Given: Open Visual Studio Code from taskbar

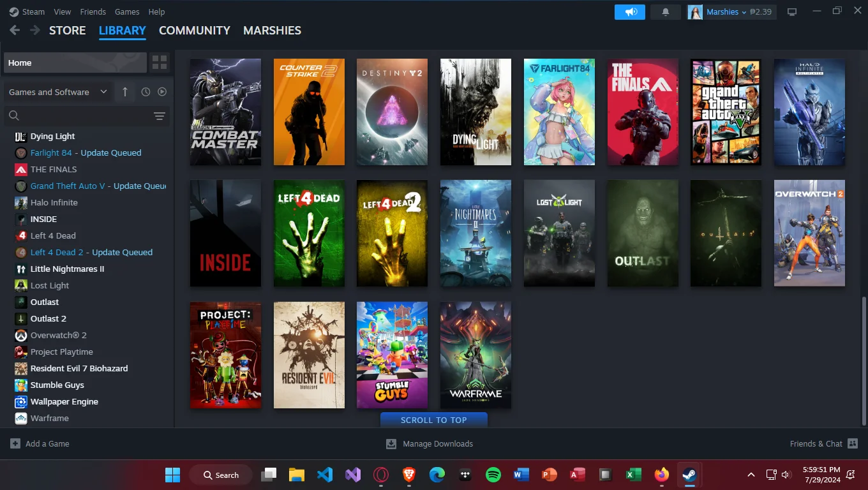Looking at the screenshot, I should coord(325,475).
